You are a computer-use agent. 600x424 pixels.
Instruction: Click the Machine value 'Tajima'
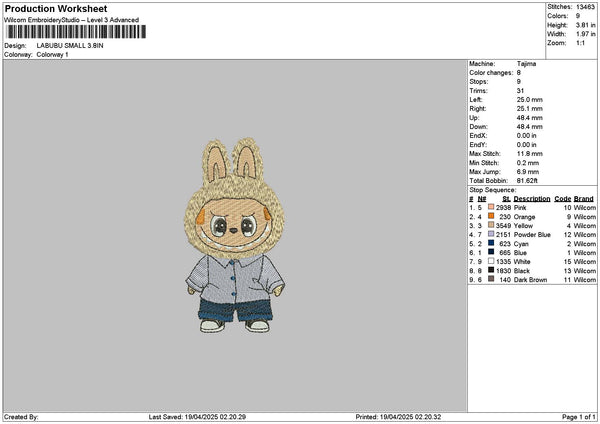(526, 64)
